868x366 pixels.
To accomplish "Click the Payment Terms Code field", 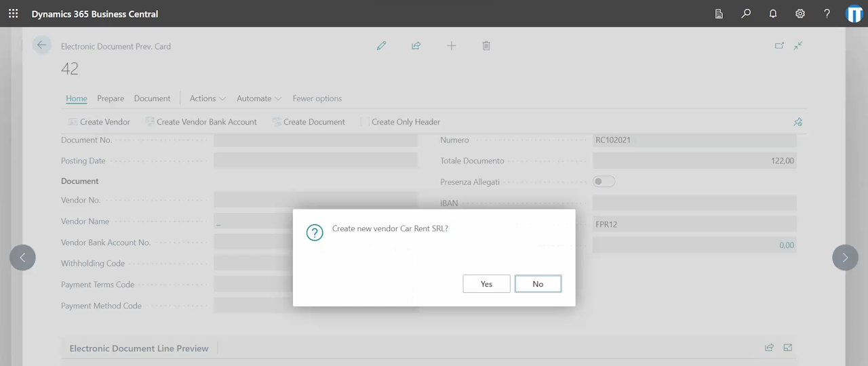I will (253, 285).
